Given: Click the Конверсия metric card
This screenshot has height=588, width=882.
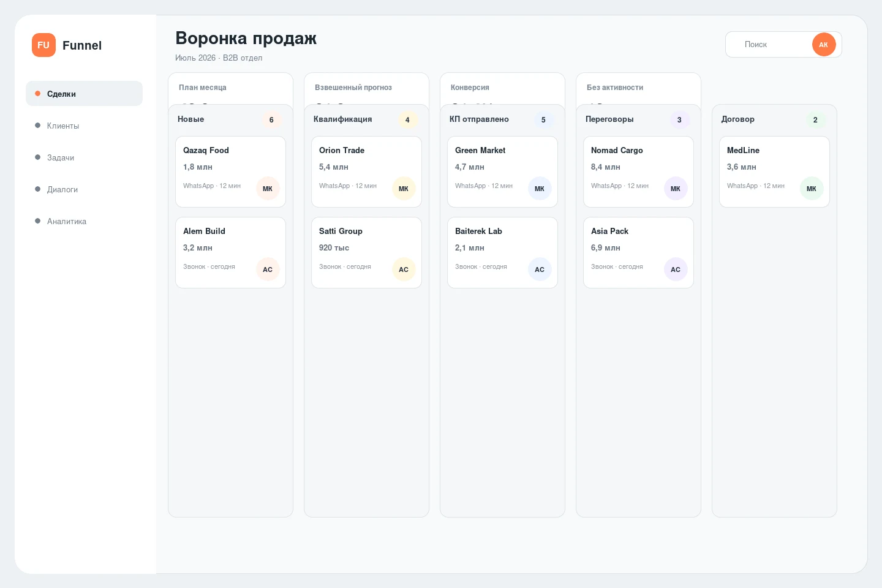Looking at the screenshot, I should pos(502,88).
